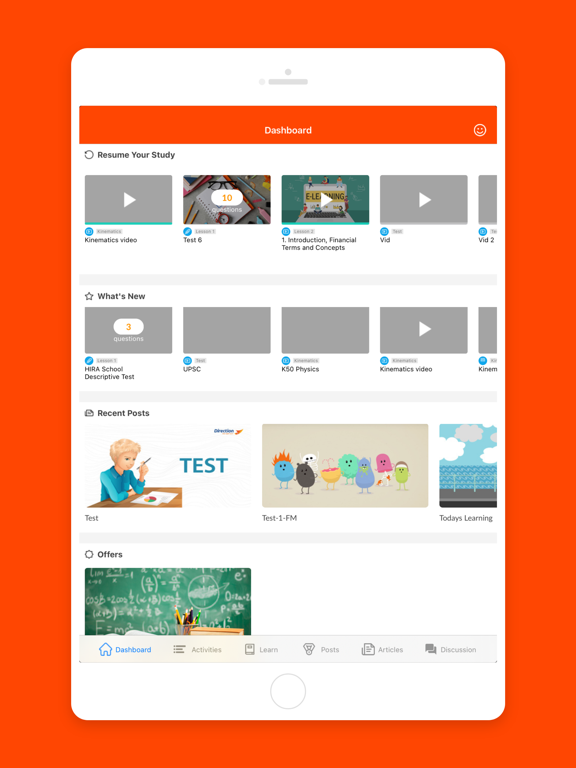Tap the Posts medal icon

tap(309, 649)
